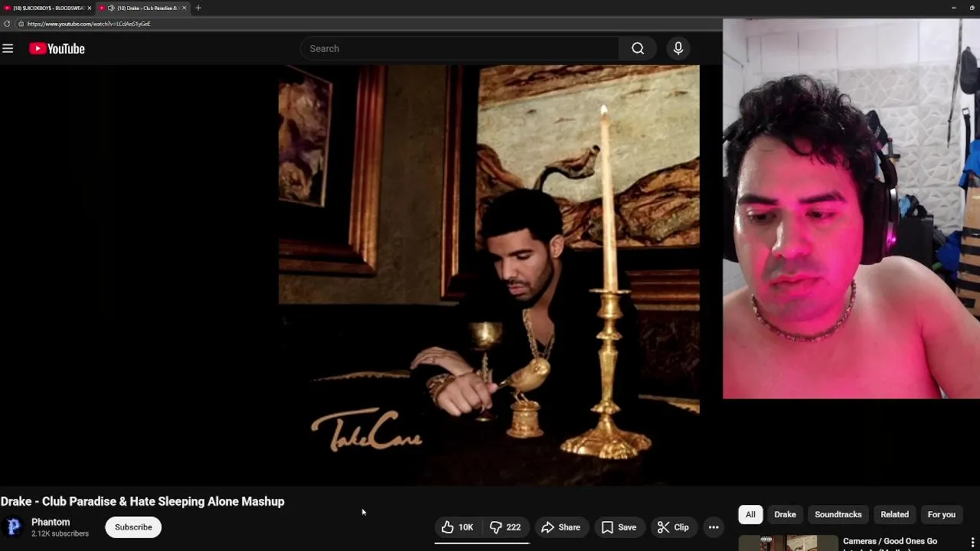Image resolution: width=980 pixels, height=551 pixels.
Task: Open options for Cameras / Good Ones Go
Action: 972,543
